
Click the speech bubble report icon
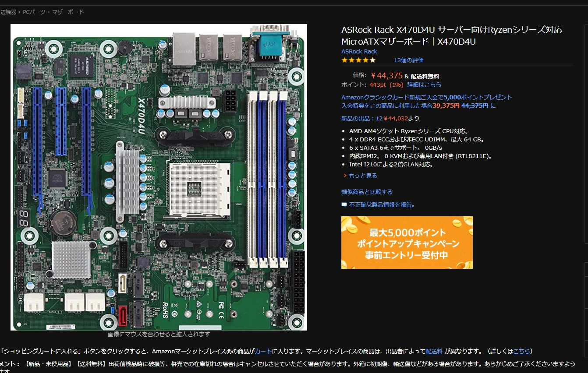coord(344,204)
